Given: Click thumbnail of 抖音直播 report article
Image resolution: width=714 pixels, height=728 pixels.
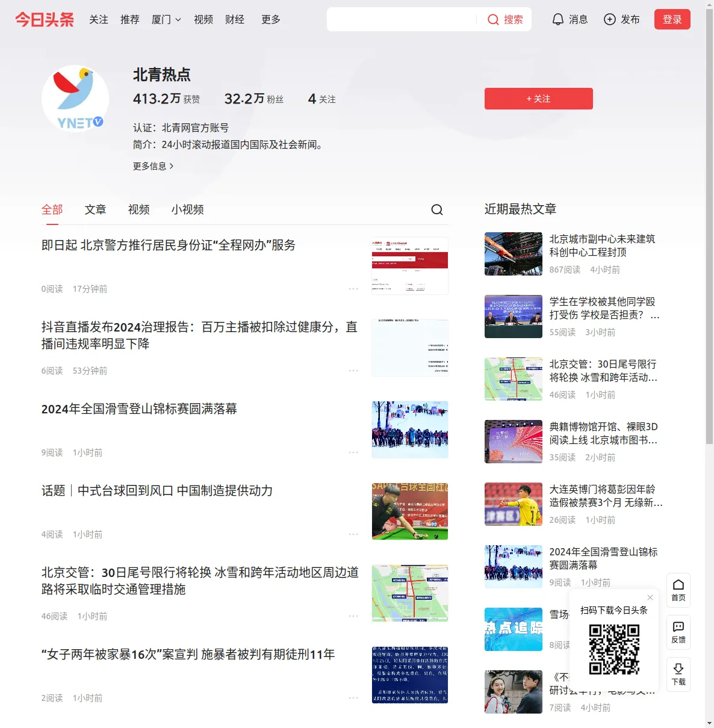Looking at the screenshot, I should click(x=410, y=348).
